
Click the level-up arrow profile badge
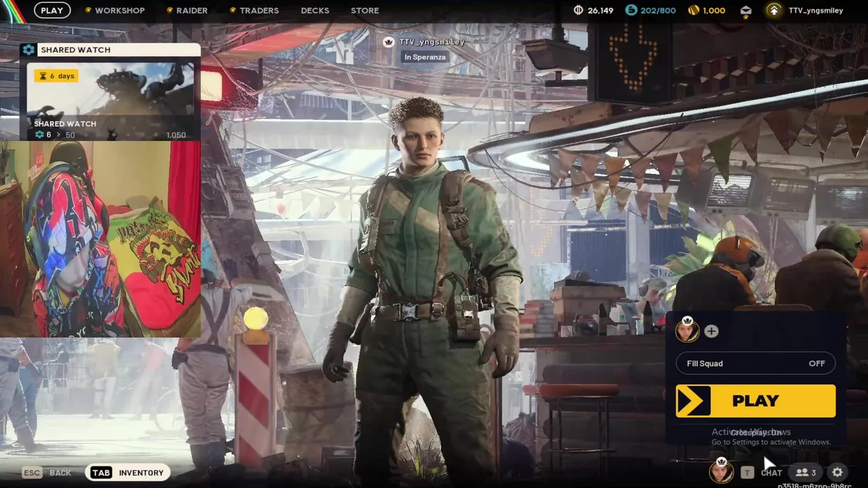(774, 10)
